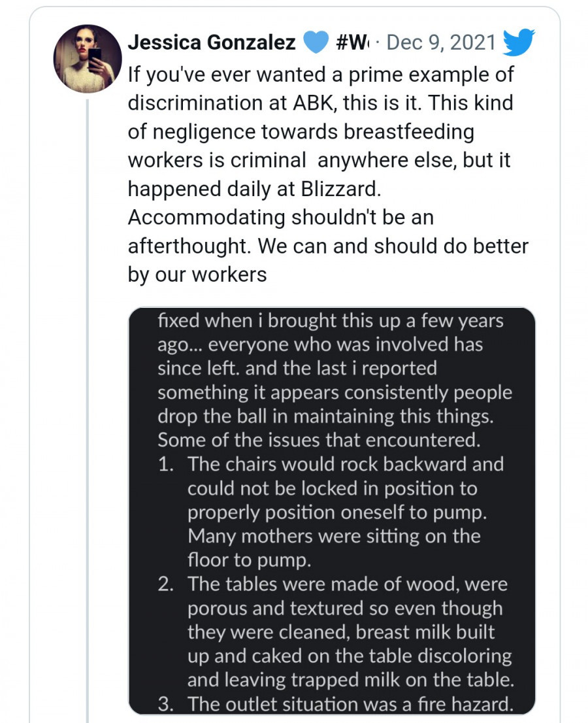This screenshot has width=588, height=723.
Task: Click 'Some of the issues that encountered' line
Action: point(319,440)
